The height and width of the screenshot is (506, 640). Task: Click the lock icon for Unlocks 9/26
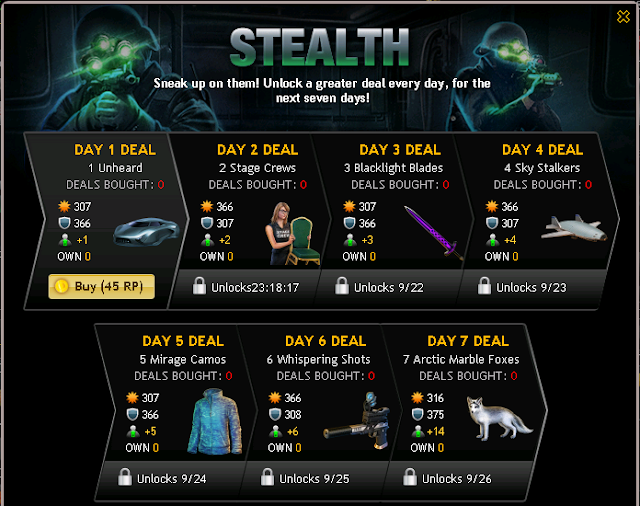coord(409,477)
